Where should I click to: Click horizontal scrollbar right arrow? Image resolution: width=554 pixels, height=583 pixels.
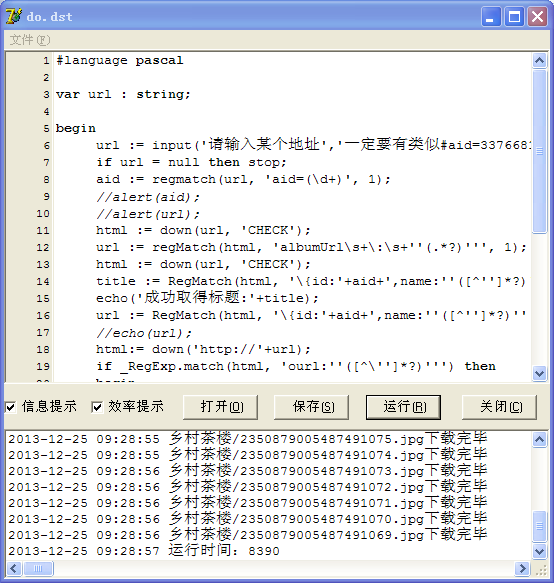coord(522,568)
